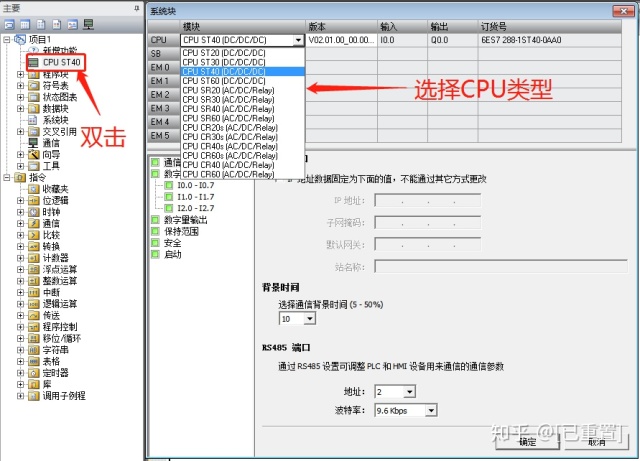Select the 时钟 instruction folder

51,212
